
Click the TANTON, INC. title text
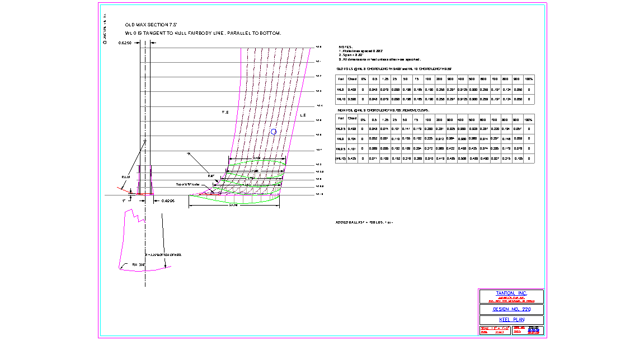[x=511, y=293]
